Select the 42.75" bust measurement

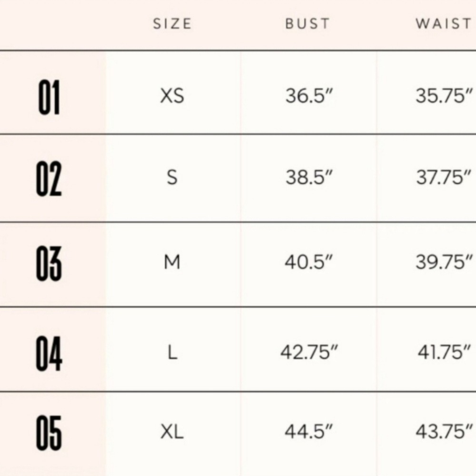coord(309,352)
